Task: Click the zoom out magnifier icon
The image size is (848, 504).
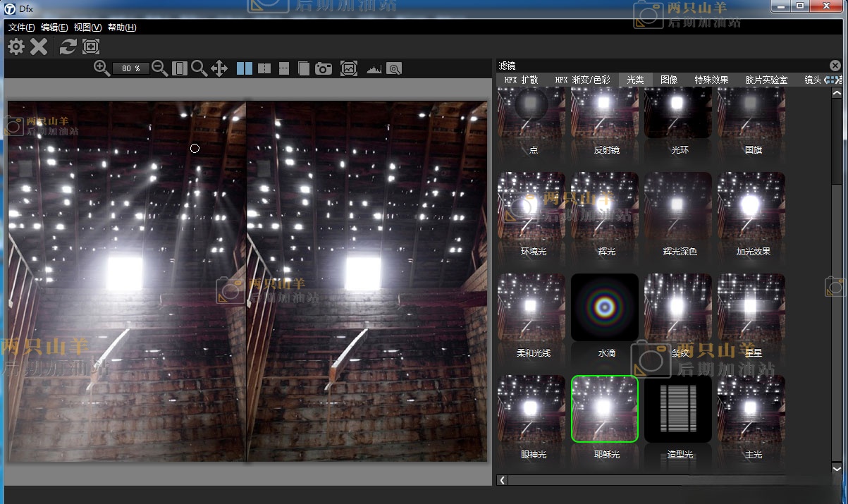Action: coord(160,68)
